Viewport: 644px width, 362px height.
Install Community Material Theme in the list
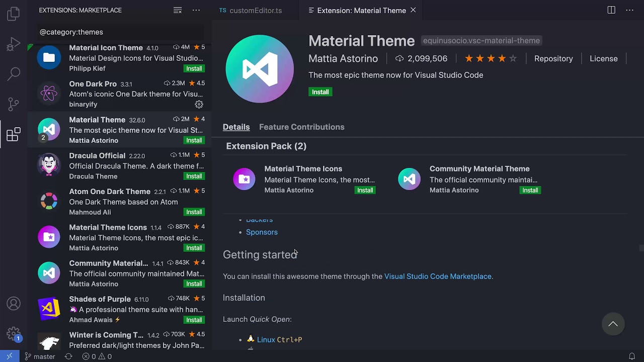194,284
